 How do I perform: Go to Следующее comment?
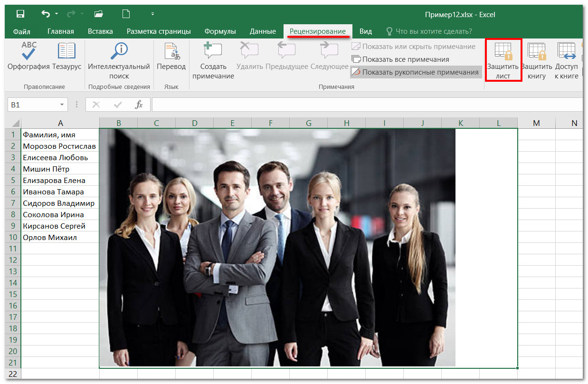[329, 56]
